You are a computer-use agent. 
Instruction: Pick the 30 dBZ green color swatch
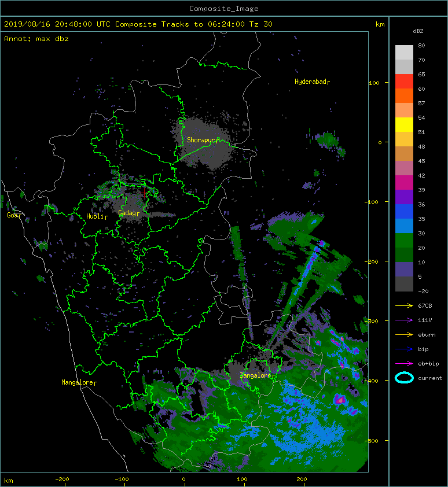pos(404,240)
